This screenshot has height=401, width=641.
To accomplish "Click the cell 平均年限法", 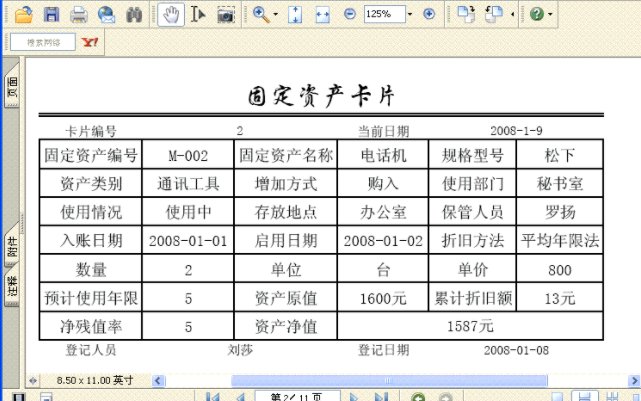I will click(560, 241).
